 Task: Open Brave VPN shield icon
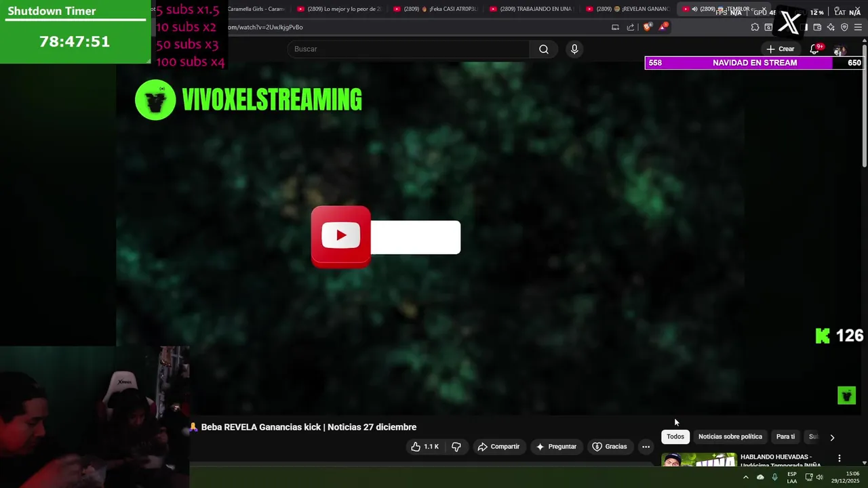point(844,27)
